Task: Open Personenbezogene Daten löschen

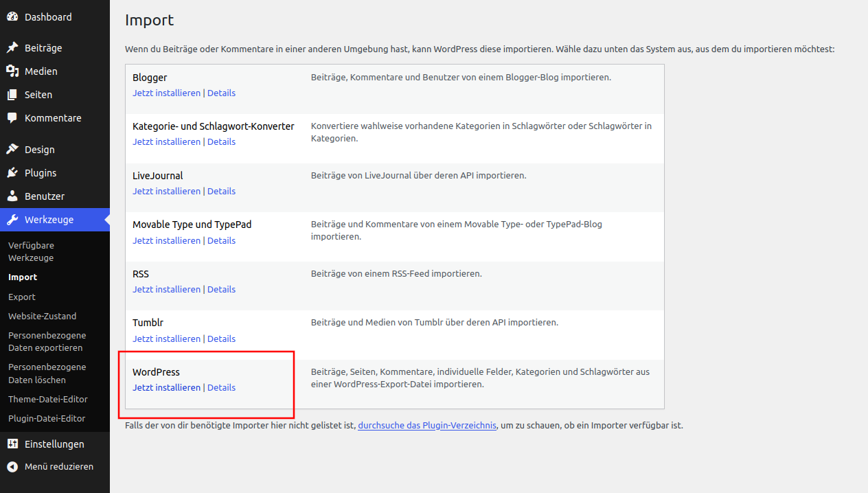Action: (x=47, y=373)
